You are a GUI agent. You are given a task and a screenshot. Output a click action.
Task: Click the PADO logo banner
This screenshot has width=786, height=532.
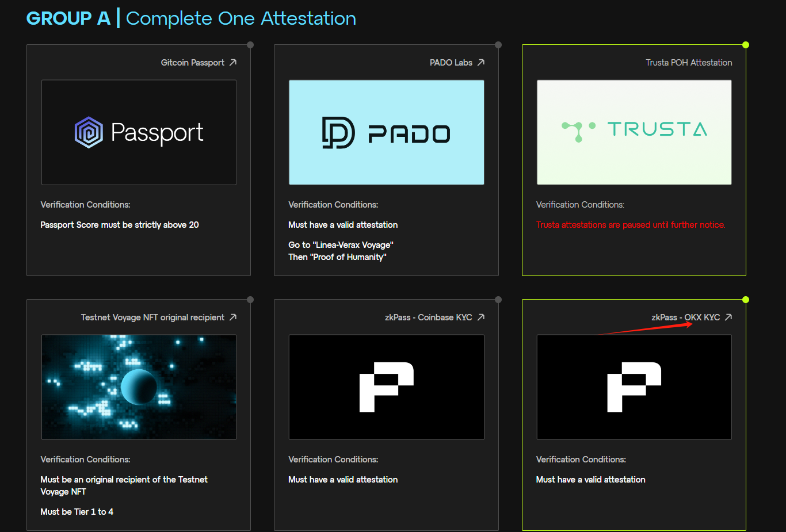coord(386,132)
